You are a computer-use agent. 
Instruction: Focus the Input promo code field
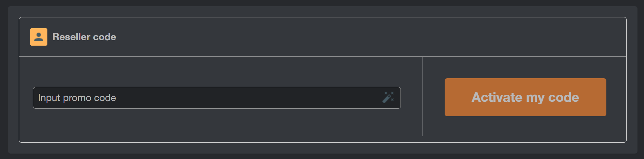tap(217, 98)
